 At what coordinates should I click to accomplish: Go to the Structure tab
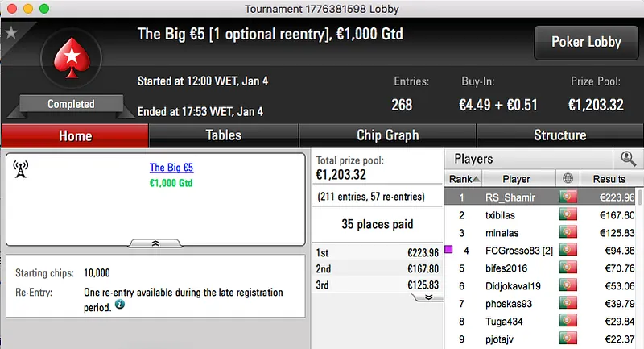coord(559,135)
